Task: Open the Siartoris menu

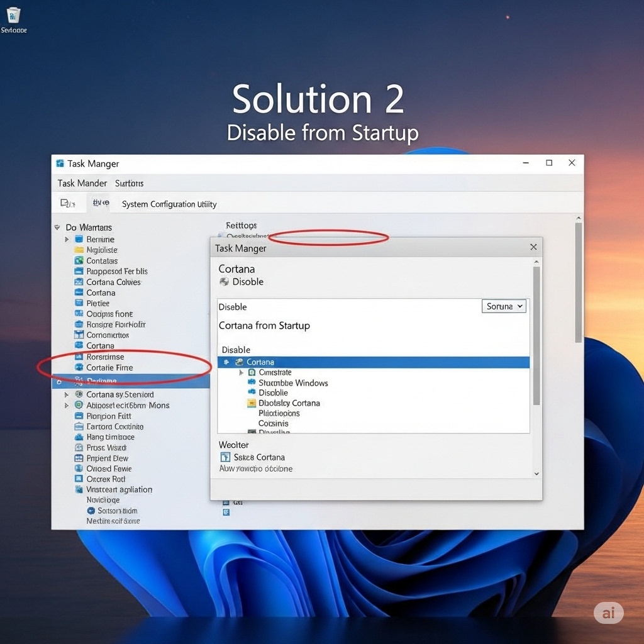Action: (129, 183)
